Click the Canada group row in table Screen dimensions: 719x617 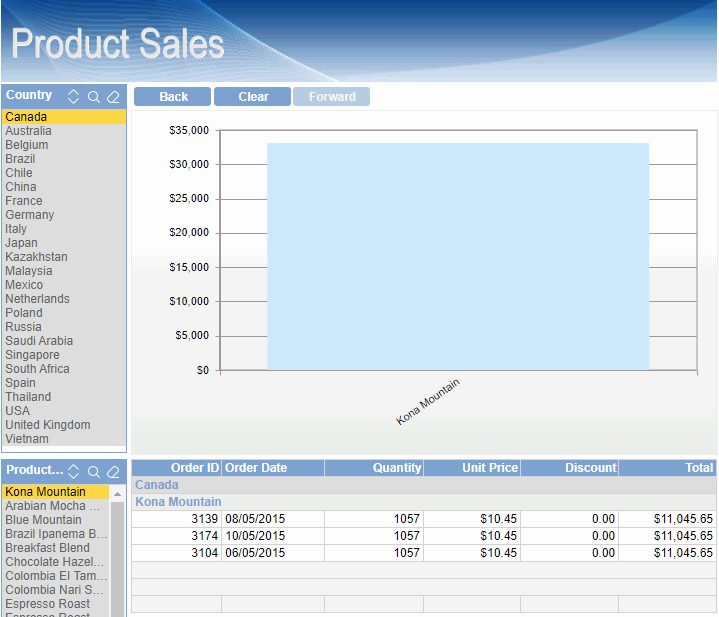coord(157,485)
